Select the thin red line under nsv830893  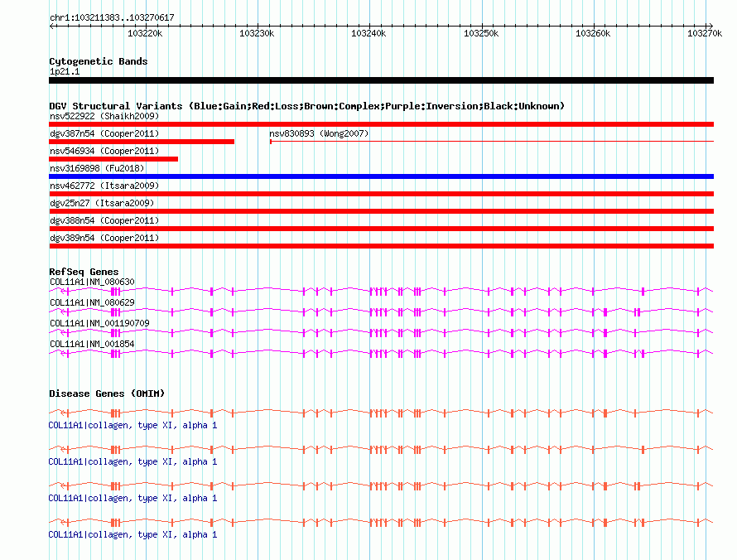pyautogui.click(x=492, y=141)
